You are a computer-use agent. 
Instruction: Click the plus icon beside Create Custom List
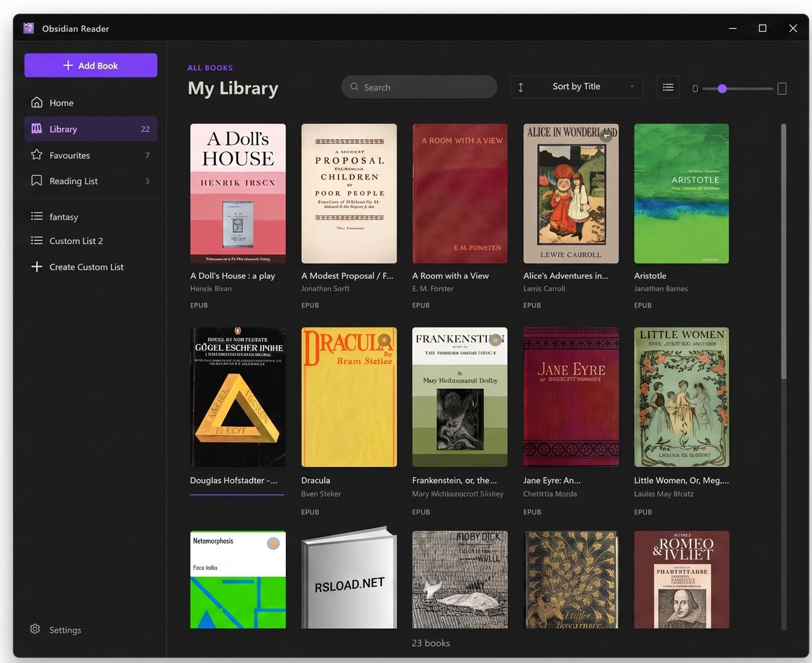(37, 266)
